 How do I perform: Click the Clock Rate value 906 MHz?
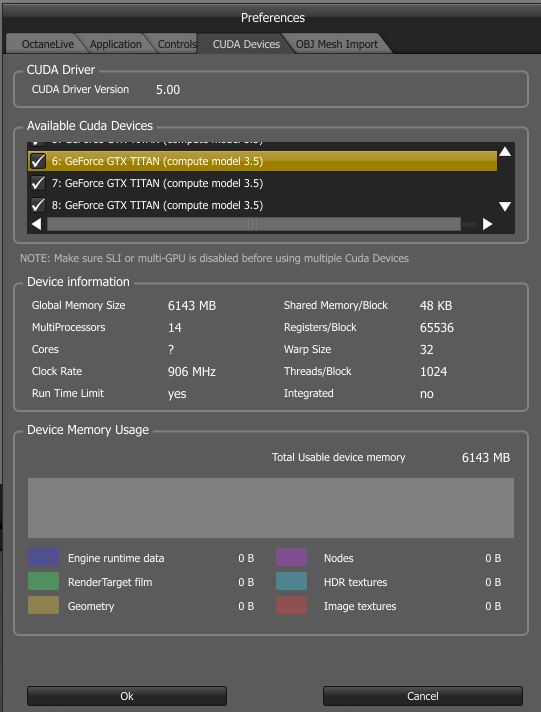(192, 372)
